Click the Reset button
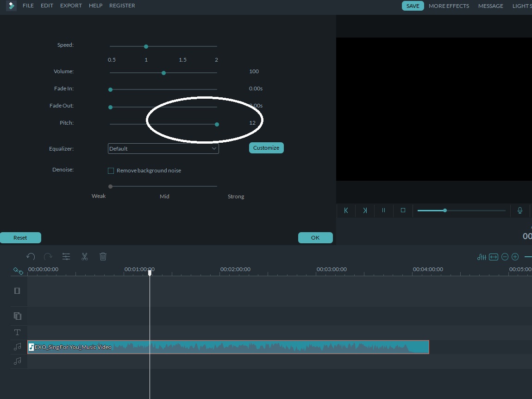532x399 pixels. [x=20, y=238]
